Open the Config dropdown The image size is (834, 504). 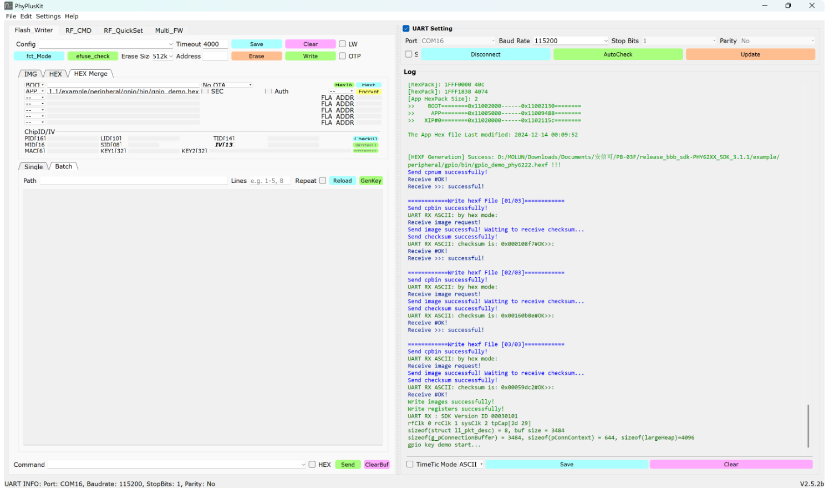pos(106,44)
